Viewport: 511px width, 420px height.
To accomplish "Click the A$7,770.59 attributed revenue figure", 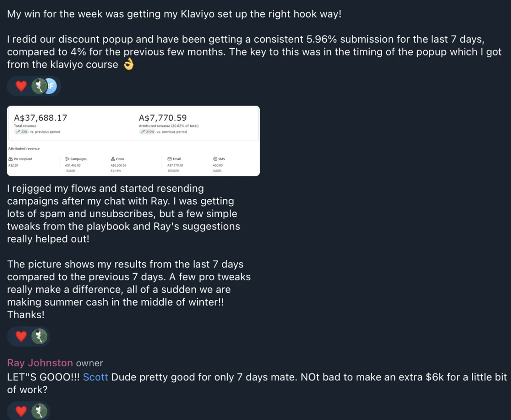I will (163, 118).
